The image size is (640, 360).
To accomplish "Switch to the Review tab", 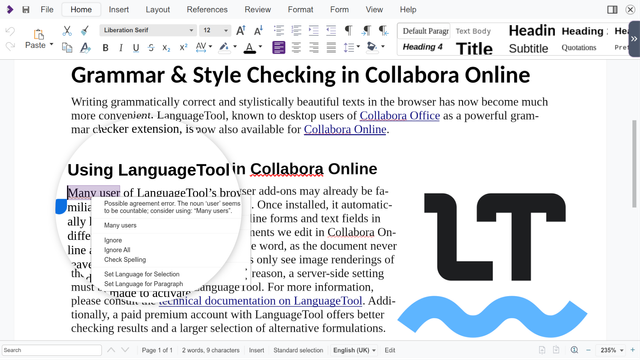I will pyautogui.click(x=258, y=9).
